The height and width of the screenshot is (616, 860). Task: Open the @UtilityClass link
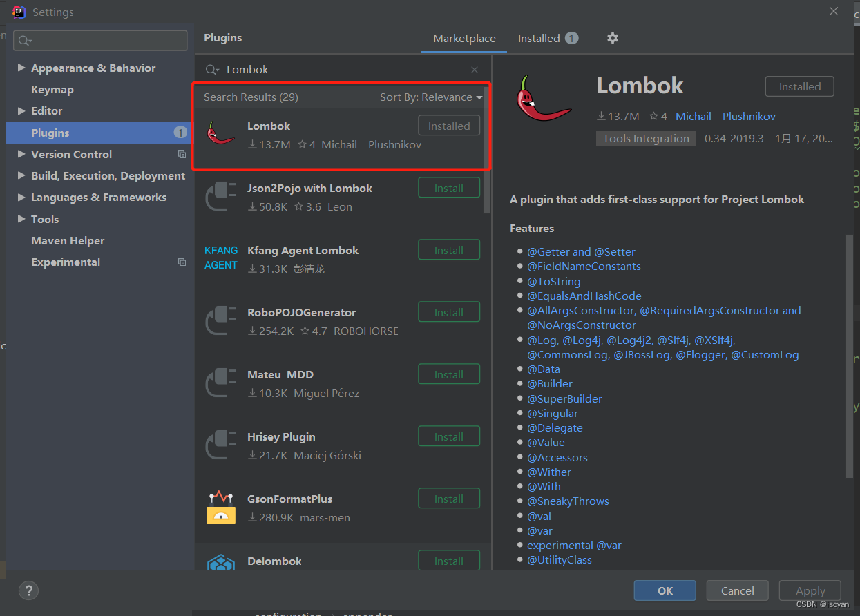pos(560,560)
